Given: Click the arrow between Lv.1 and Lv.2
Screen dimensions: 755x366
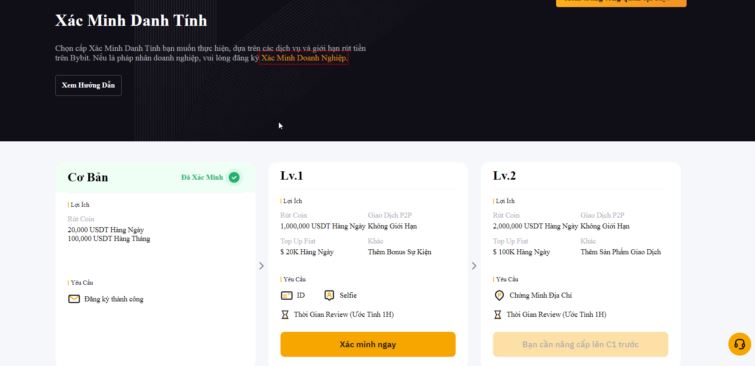Looking at the screenshot, I should pyautogui.click(x=474, y=266).
